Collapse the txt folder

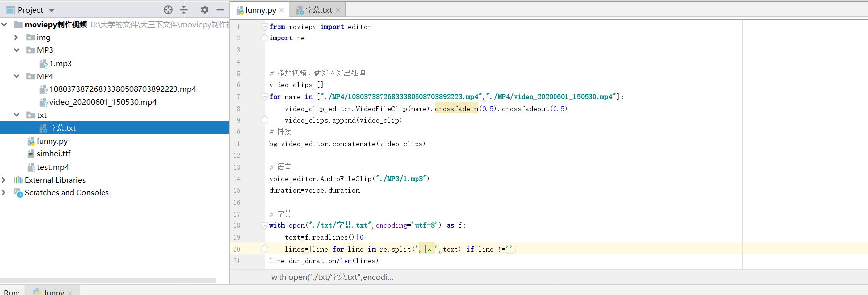coord(16,115)
